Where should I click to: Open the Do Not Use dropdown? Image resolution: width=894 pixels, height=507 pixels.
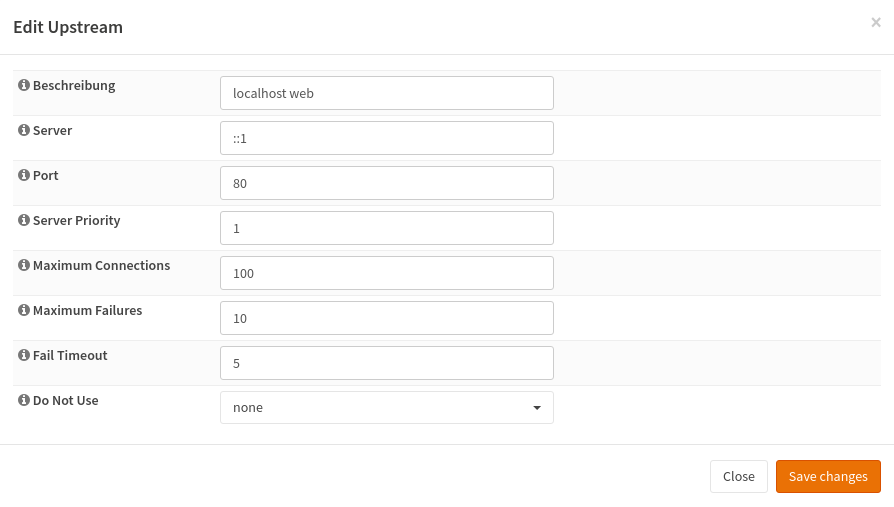tap(386, 408)
